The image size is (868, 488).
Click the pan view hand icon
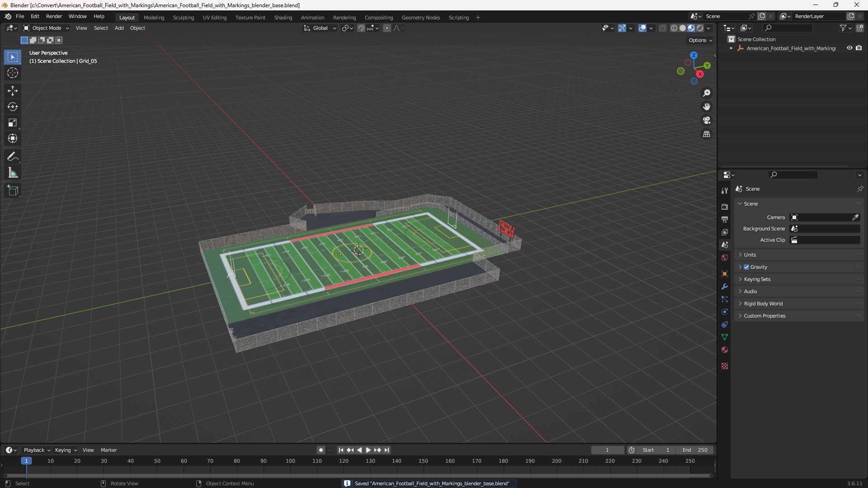coord(707,107)
